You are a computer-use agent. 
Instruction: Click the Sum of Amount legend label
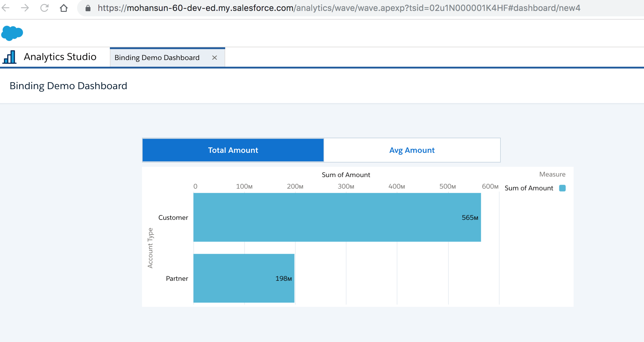coord(529,188)
